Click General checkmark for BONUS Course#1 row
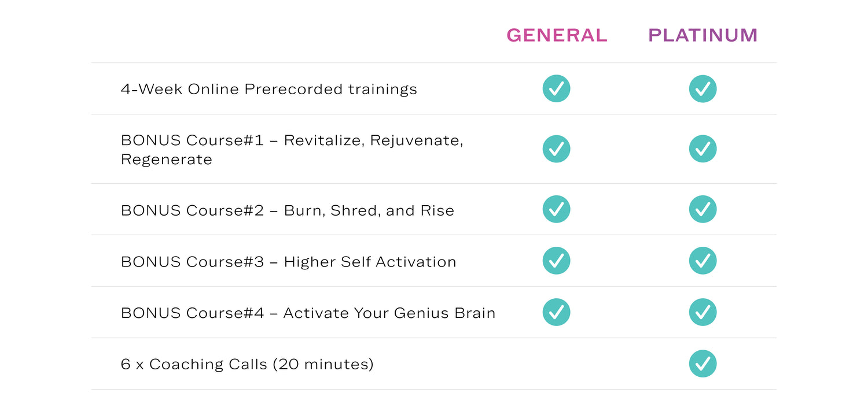 tap(556, 149)
